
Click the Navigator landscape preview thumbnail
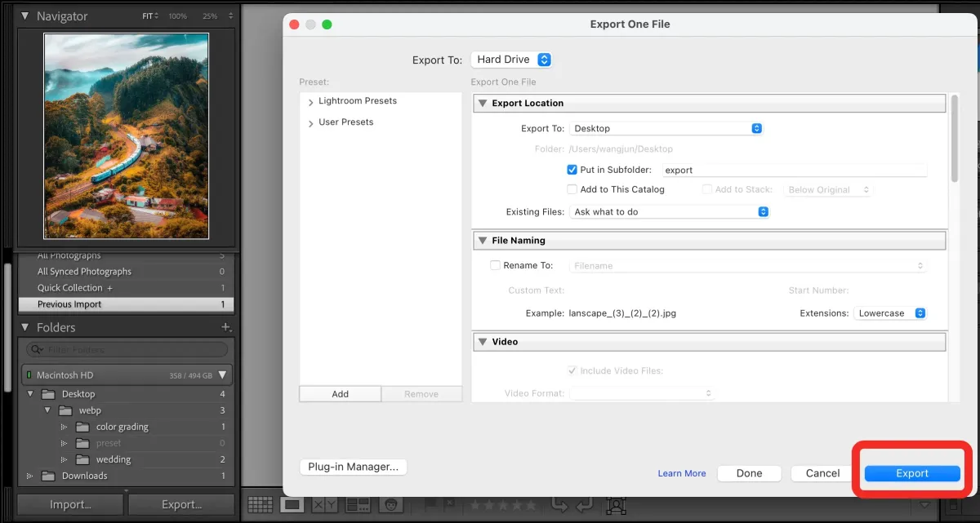126,135
